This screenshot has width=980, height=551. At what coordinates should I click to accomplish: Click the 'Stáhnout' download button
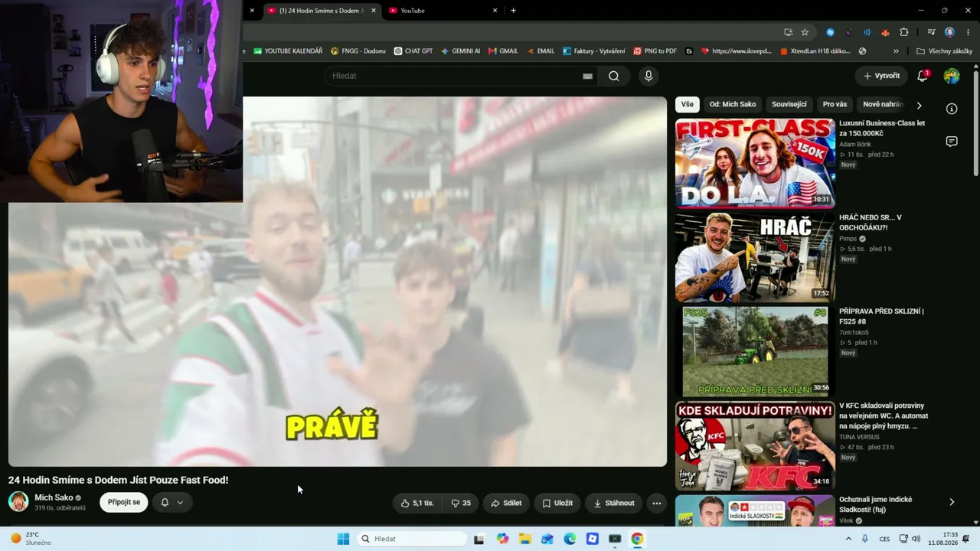click(x=614, y=503)
